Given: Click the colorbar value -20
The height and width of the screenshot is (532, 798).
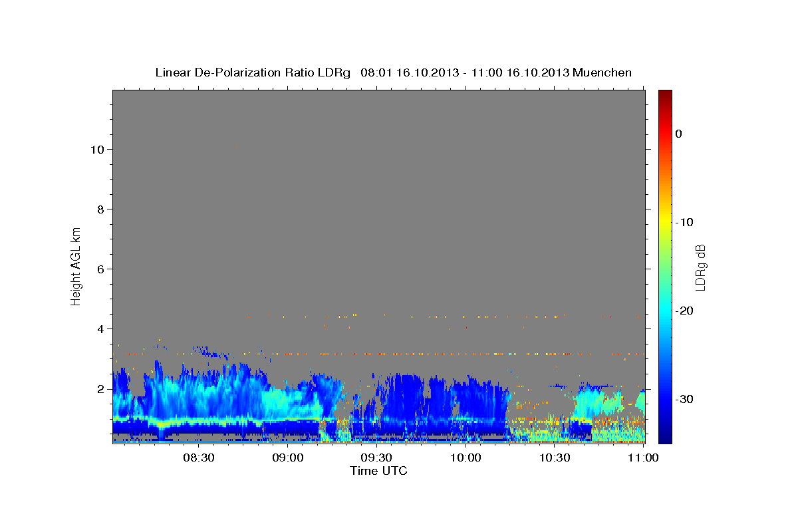Looking at the screenshot, I should [x=684, y=311].
